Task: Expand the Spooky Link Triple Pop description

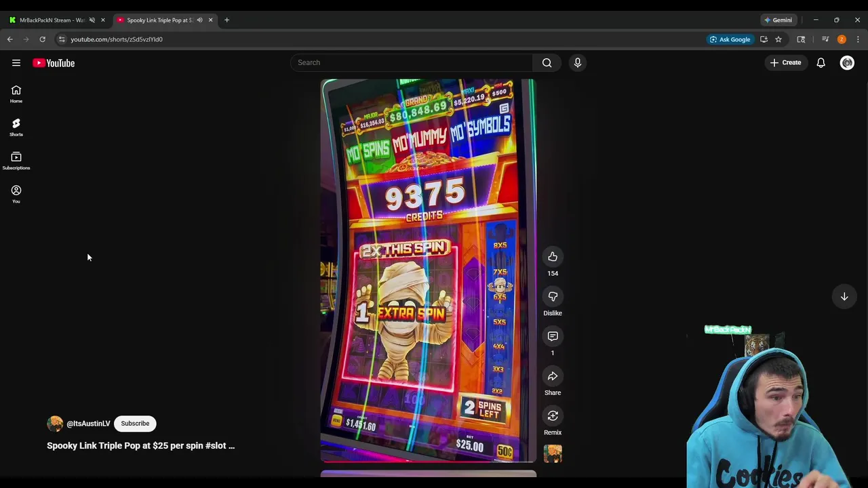Action: (x=140, y=446)
